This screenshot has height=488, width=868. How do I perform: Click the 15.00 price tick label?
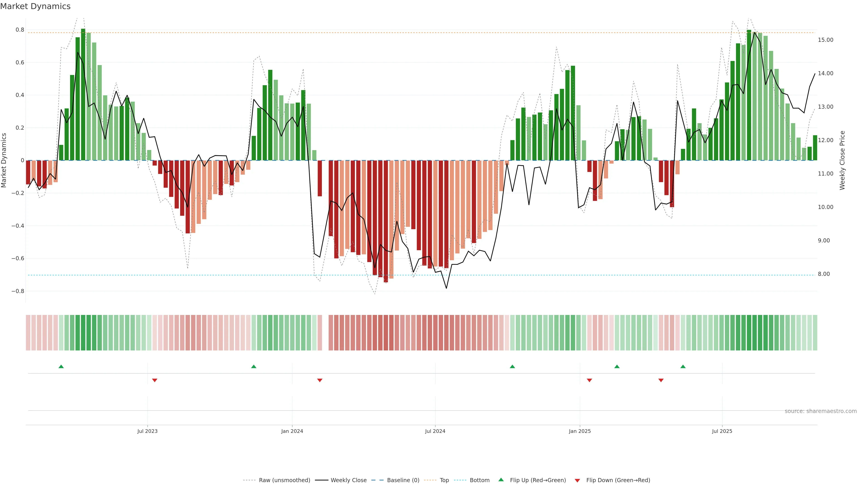pyautogui.click(x=825, y=40)
